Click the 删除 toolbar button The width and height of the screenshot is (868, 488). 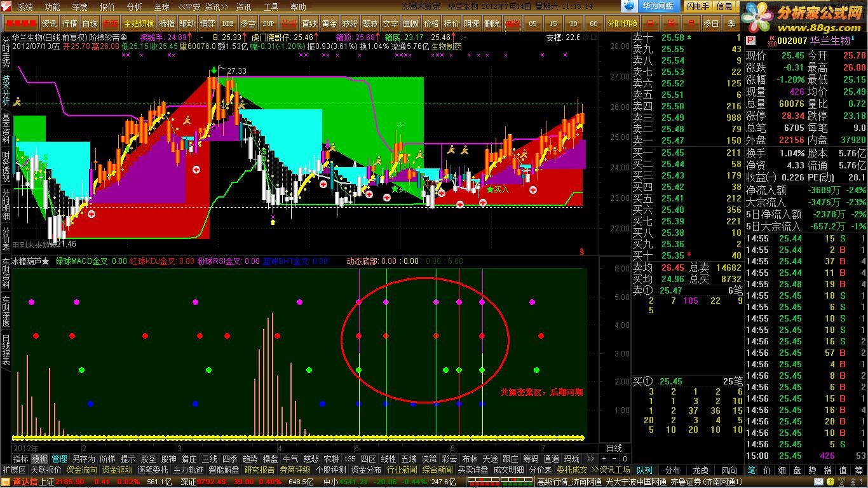492,24
